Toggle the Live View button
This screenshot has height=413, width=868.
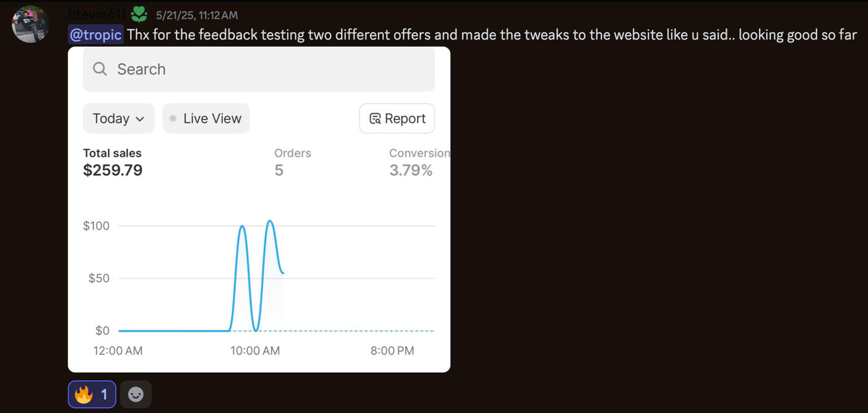pyautogui.click(x=206, y=118)
